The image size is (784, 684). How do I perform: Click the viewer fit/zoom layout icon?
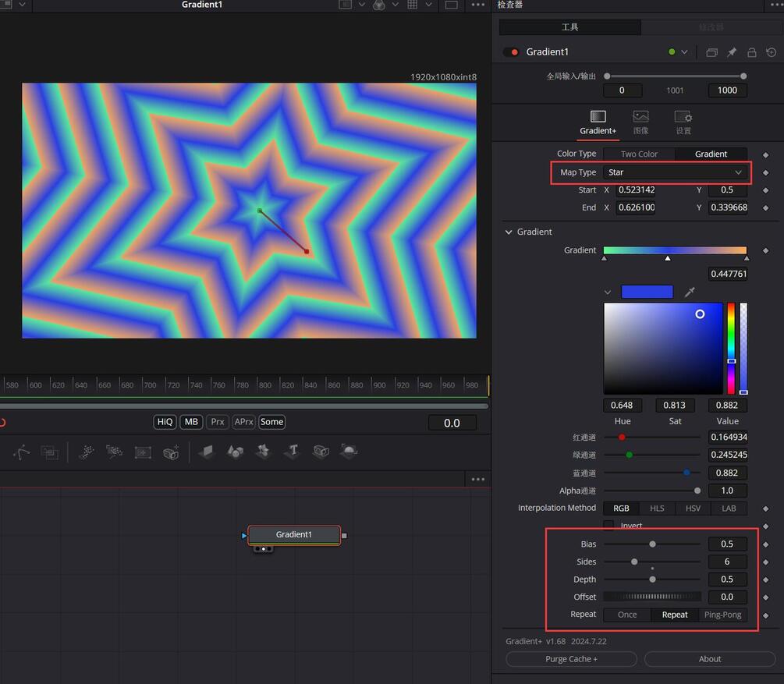345,5
